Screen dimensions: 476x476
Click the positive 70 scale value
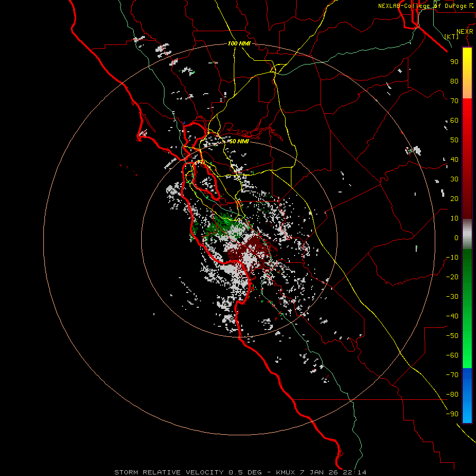pos(454,101)
